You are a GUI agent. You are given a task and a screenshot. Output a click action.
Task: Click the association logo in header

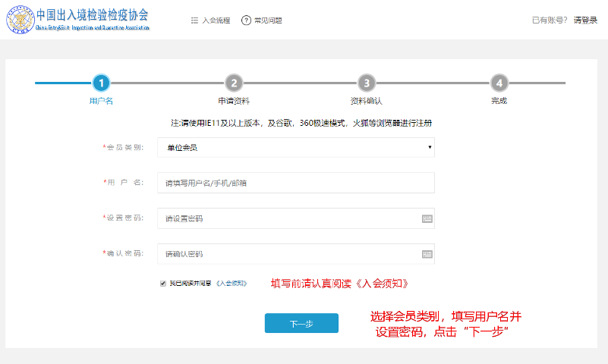click(x=21, y=20)
